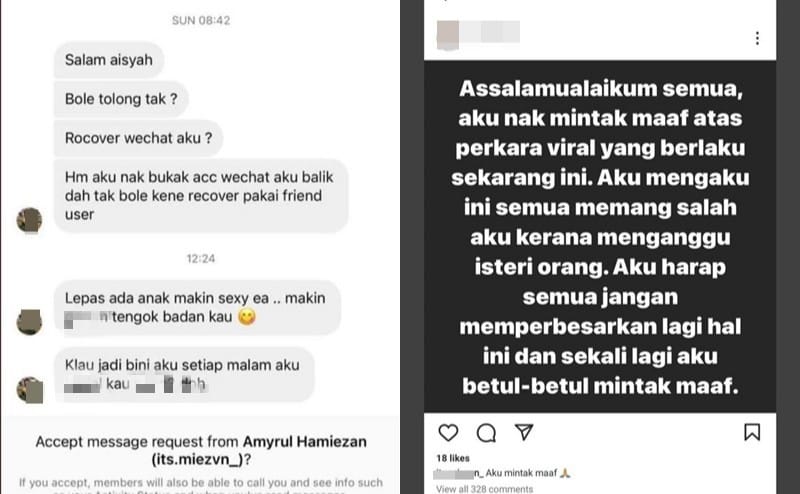Select the "Salam aisyah" message bubble
The height and width of the screenshot is (494, 800).
(109, 60)
